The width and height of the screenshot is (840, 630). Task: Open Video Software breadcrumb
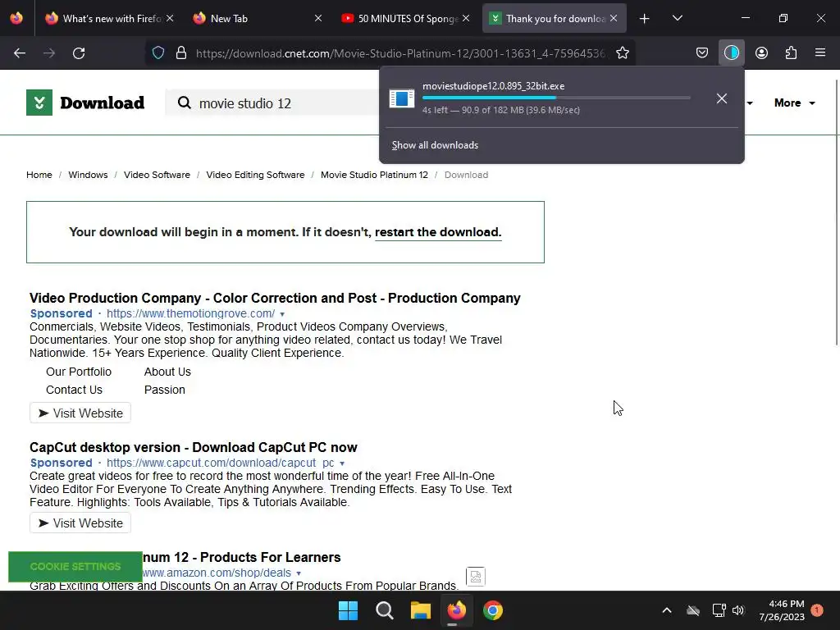(157, 175)
